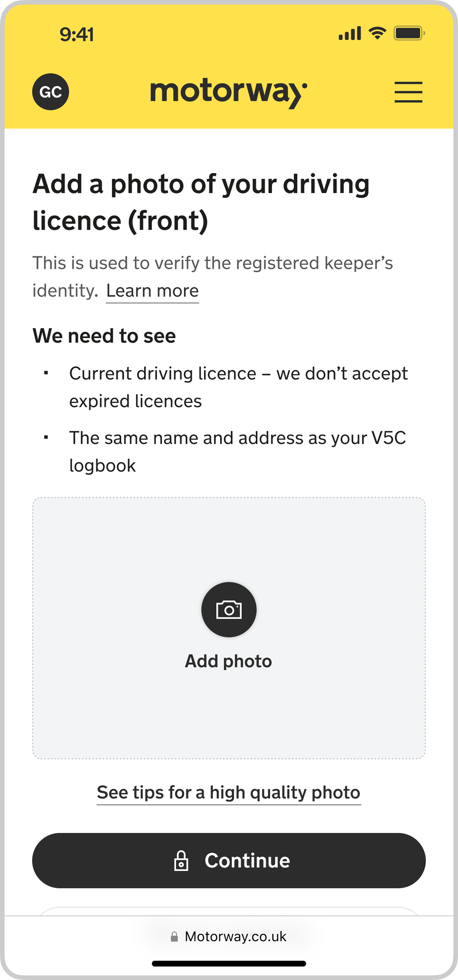Click the motorway logo
This screenshot has height=980, width=458.
point(228,93)
